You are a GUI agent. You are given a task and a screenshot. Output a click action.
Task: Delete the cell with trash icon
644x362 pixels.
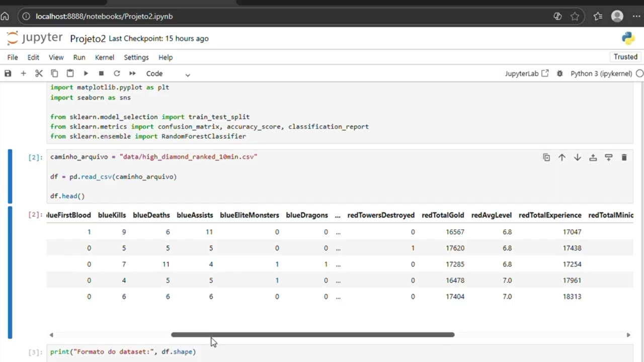pyautogui.click(x=624, y=157)
